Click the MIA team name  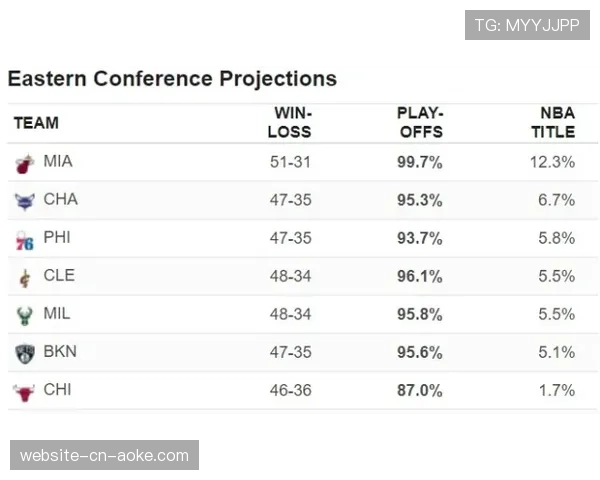tap(58, 161)
